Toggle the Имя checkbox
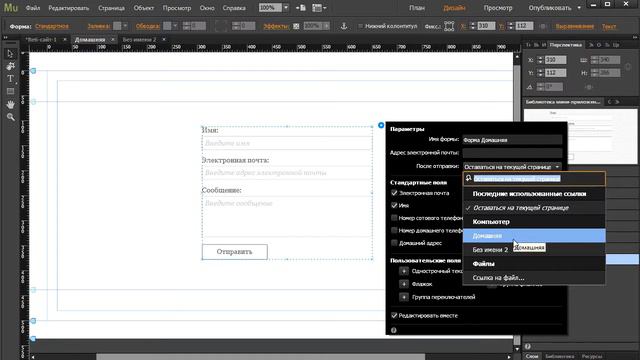This screenshot has height=360, width=640. coord(394,205)
